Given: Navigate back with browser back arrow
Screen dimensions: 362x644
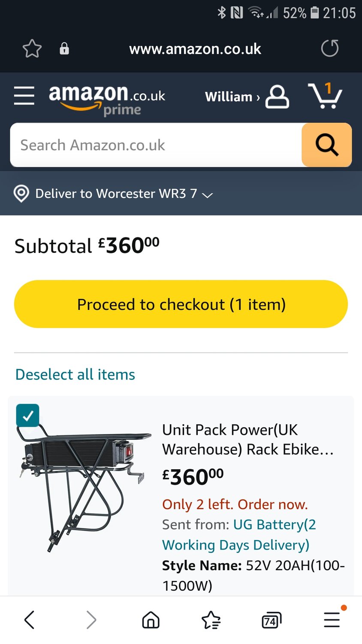Looking at the screenshot, I should 30,620.
